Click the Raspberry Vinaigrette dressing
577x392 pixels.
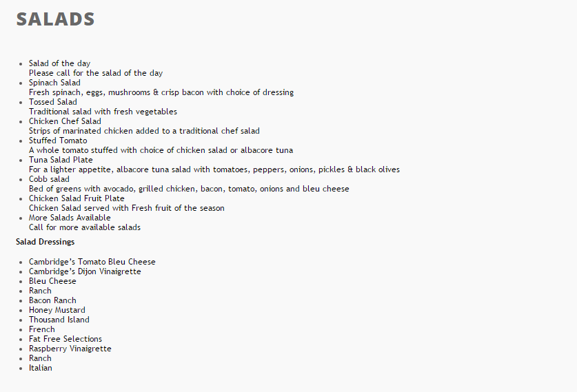point(70,349)
